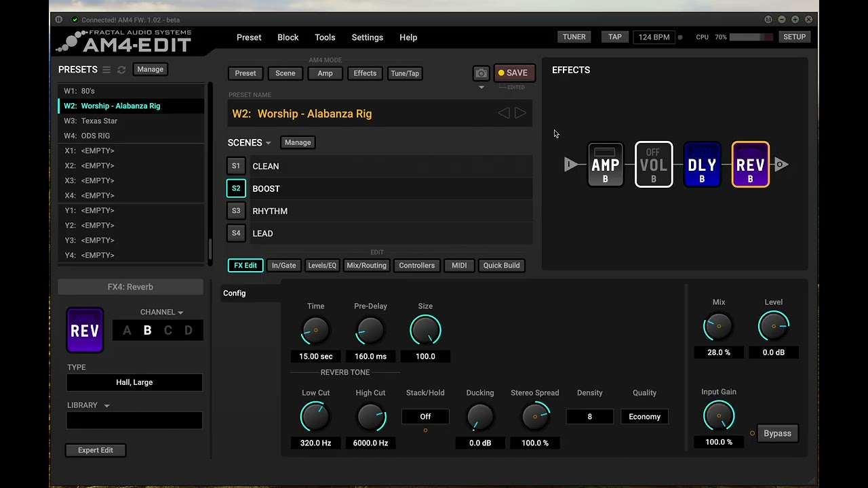Open the Tools menu
The image size is (868, 488).
pos(325,37)
